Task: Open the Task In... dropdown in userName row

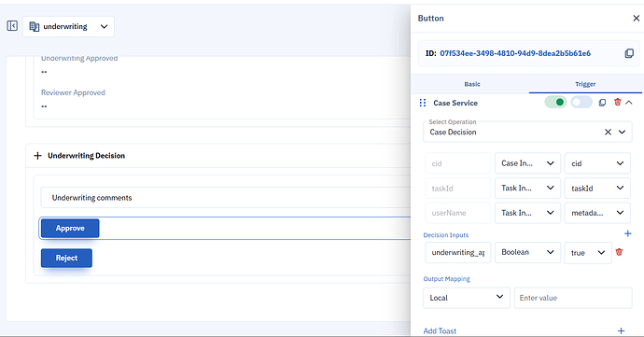Action: (x=527, y=213)
